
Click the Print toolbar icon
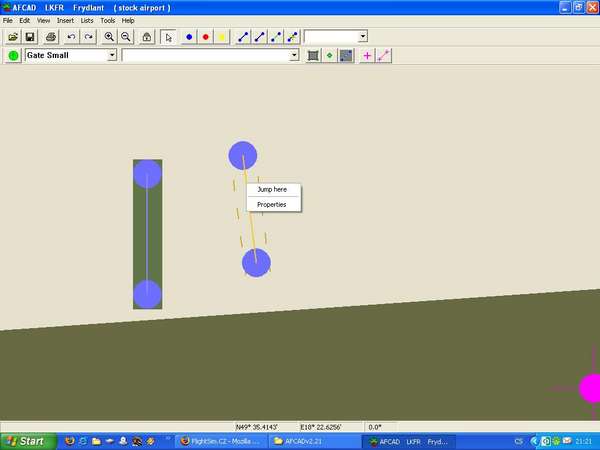[x=50, y=37]
